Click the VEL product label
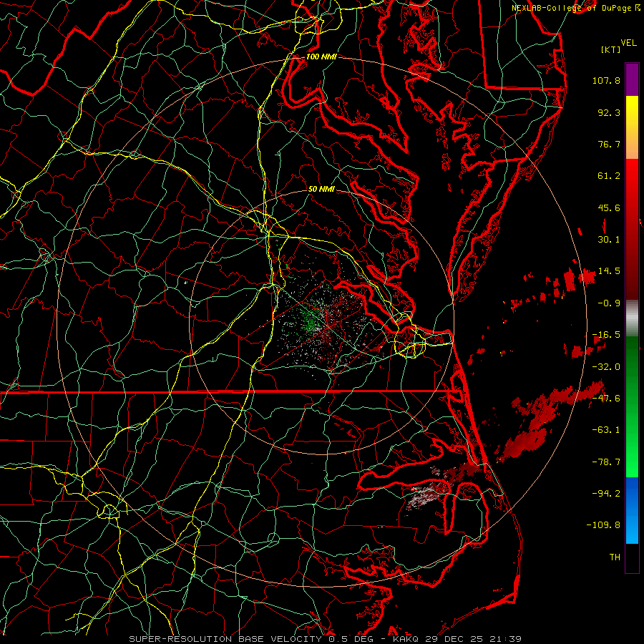The width and height of the screenshot is (644, 644). click(x=629, y=43)
